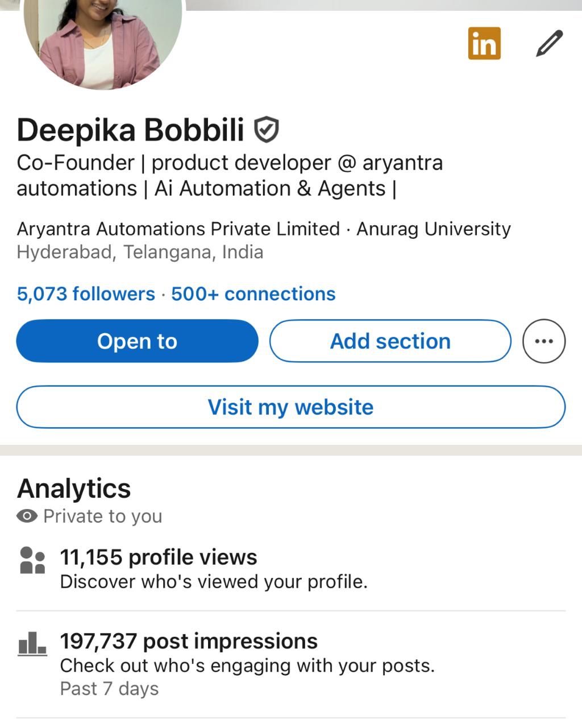Open the 197,737 post impressions analytics
The image size is (582, 728).
point(189,642)
